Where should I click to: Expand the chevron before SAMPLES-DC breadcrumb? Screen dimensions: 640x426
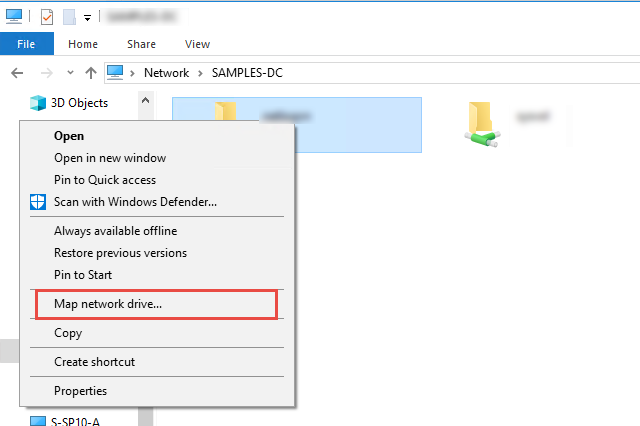point(200,73)
